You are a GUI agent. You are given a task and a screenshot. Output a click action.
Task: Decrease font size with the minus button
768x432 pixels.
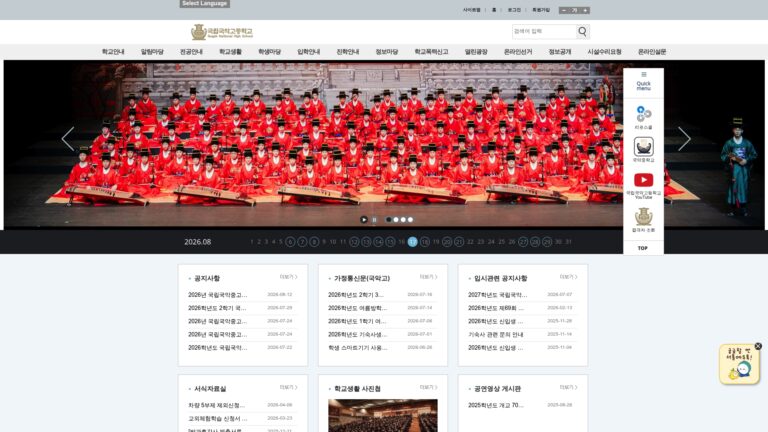pyautogui.click(x=564, y=10)
